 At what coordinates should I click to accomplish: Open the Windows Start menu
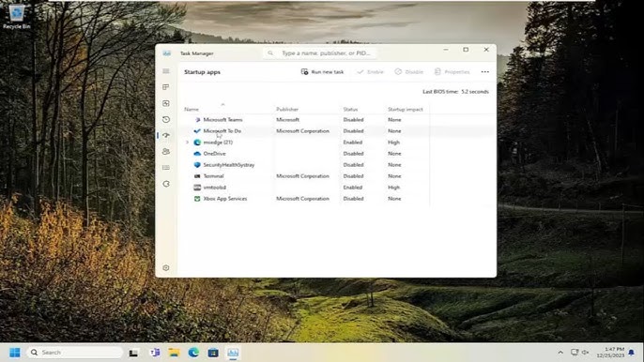15,353
